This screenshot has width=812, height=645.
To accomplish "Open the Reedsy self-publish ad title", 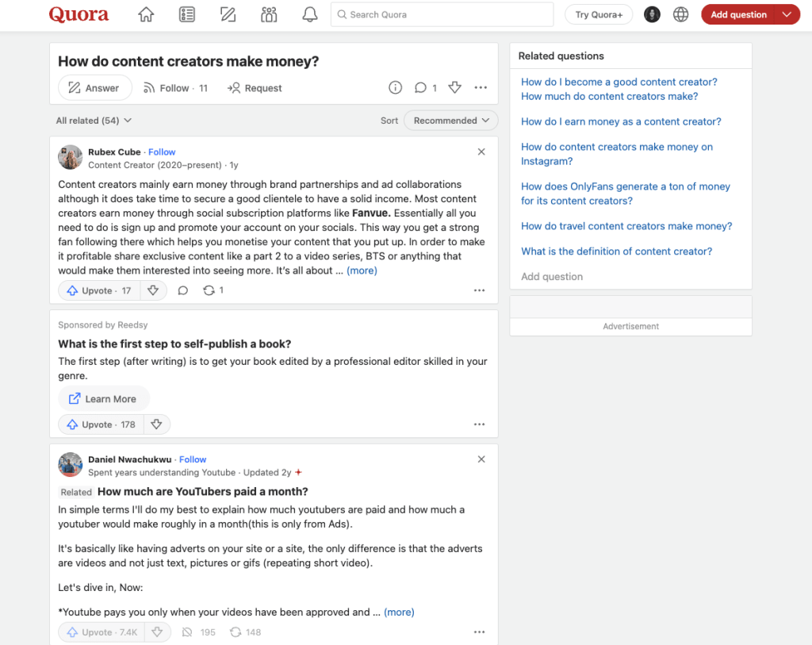I will 174,344.
